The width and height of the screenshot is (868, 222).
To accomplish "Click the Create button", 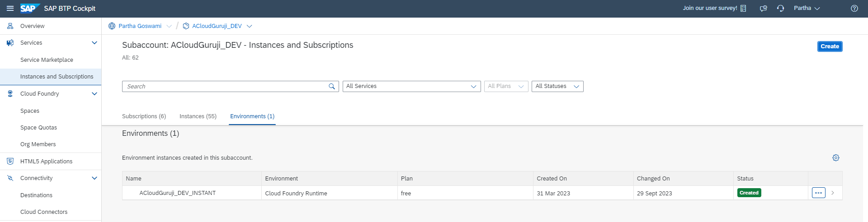I will pos(830,46).
